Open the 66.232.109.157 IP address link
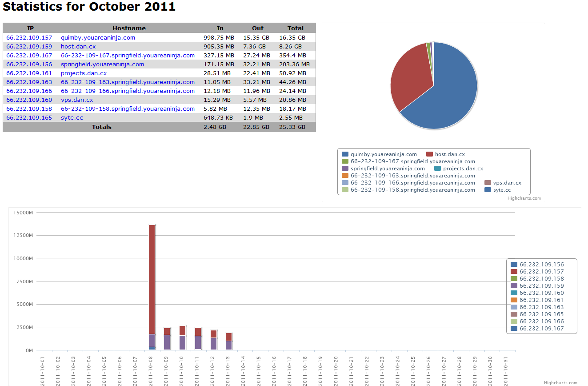The height and width of the screenshot is (386, 588). (29, 37)
